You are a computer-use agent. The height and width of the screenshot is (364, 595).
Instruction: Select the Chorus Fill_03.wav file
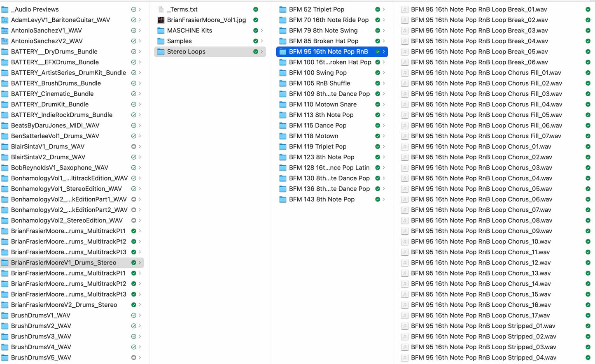[486, 94]
